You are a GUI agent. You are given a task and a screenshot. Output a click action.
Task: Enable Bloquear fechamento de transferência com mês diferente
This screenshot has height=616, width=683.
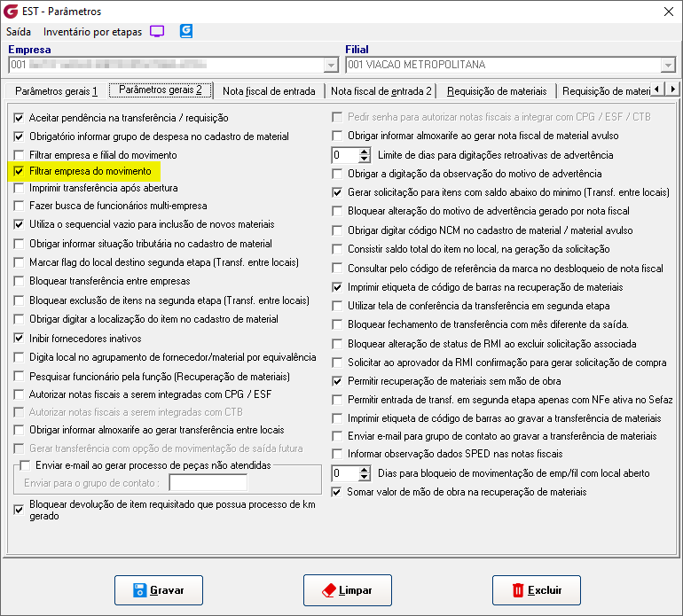coord(337,324)
